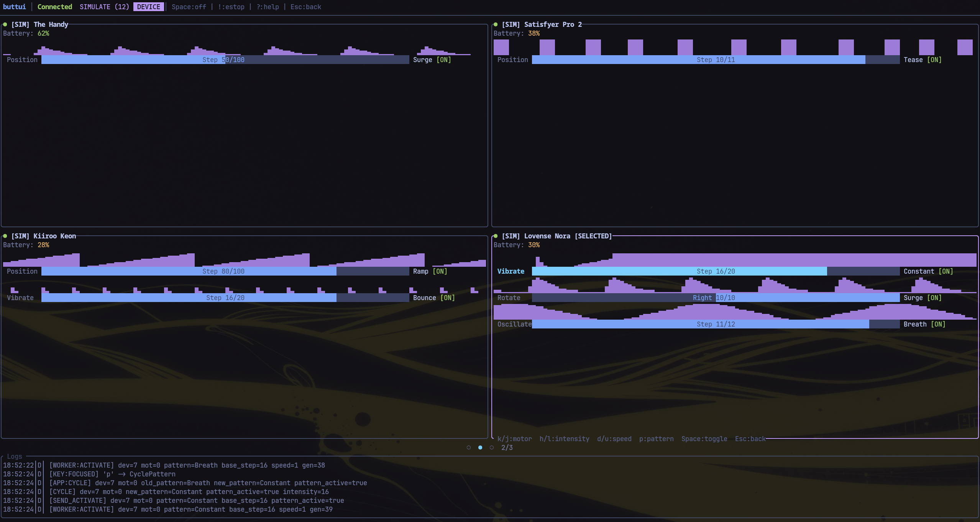Toggle Satisfyer Tease [ON] state
The height and width of the screenshot is (522, 980).
[934, 60]
